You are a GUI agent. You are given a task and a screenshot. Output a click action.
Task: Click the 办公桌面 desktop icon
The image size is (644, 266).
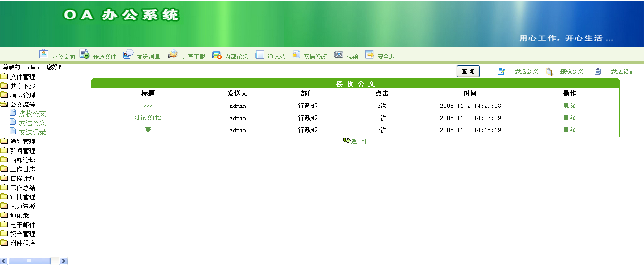[44, 54]
